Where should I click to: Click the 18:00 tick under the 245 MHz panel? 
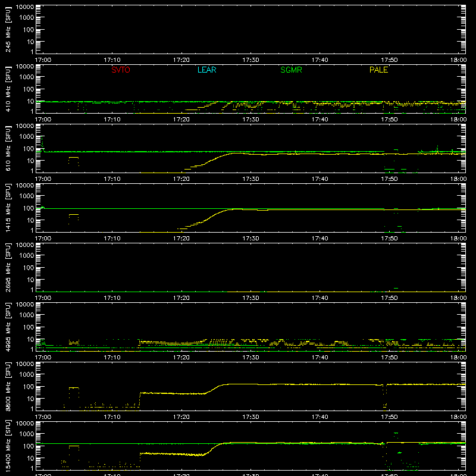[x=458, y=60]
